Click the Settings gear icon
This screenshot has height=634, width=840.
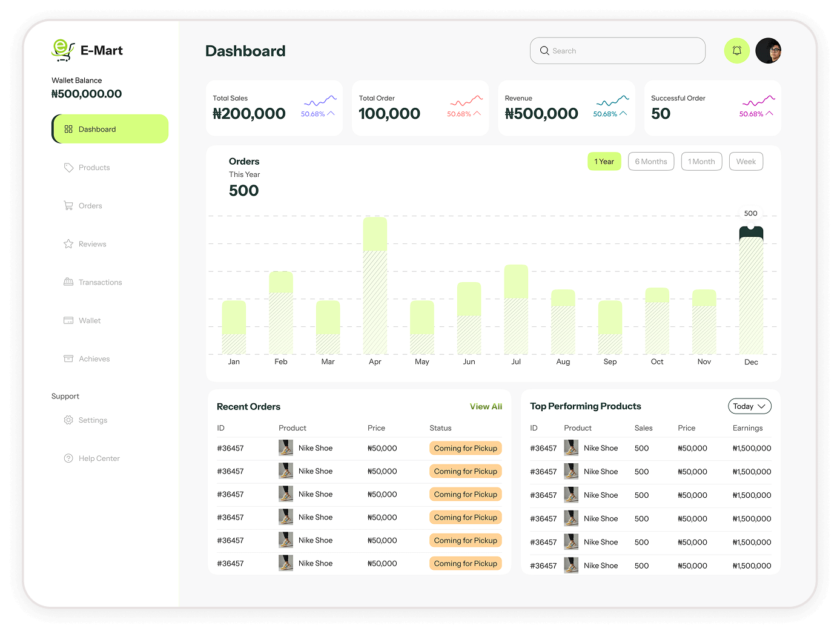tap(68, 420)
